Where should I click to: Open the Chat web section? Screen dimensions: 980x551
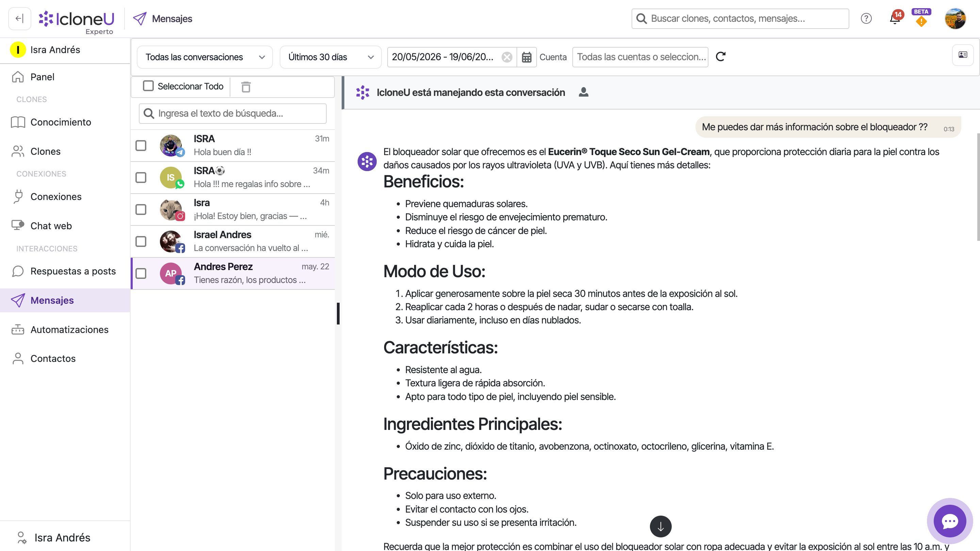pyautogui.click(x=65, y=226)
